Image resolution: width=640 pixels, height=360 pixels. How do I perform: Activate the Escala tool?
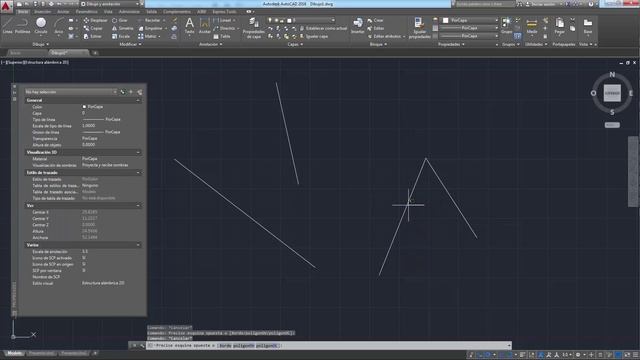[121, 36]
